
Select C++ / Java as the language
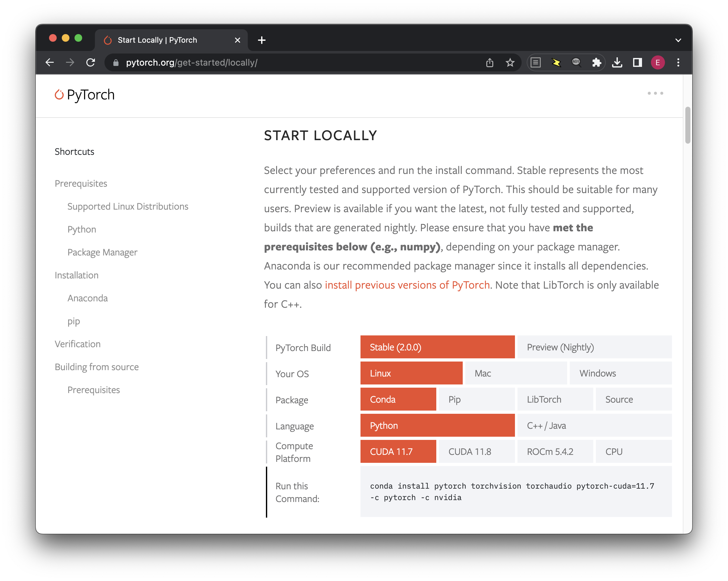click(x=594, y=425)
